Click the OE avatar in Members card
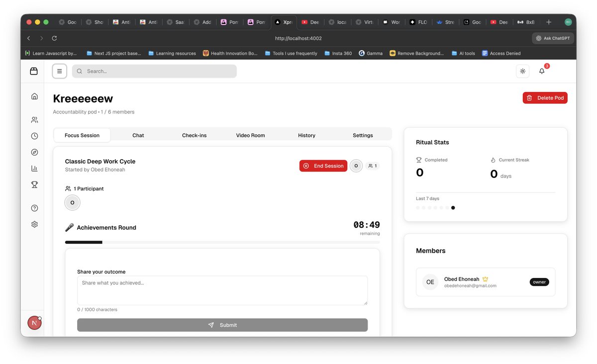 pos(430,282)
